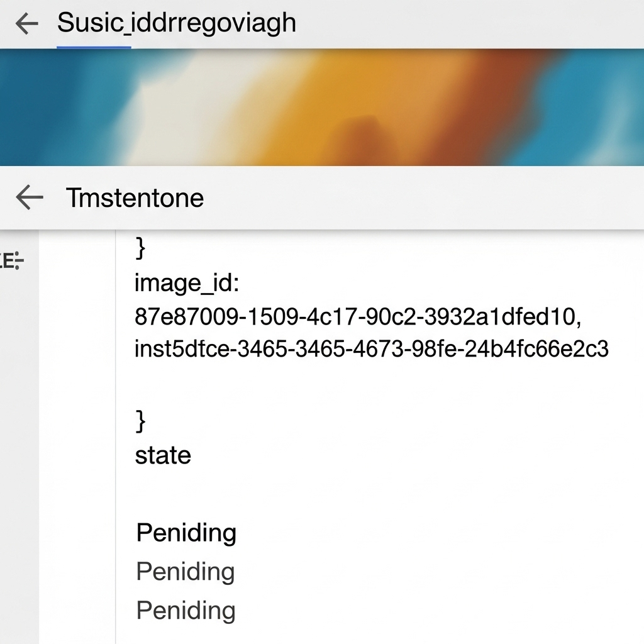Click the closing brace above state
This screenshot has height=644, width=644.
(140, 421)
